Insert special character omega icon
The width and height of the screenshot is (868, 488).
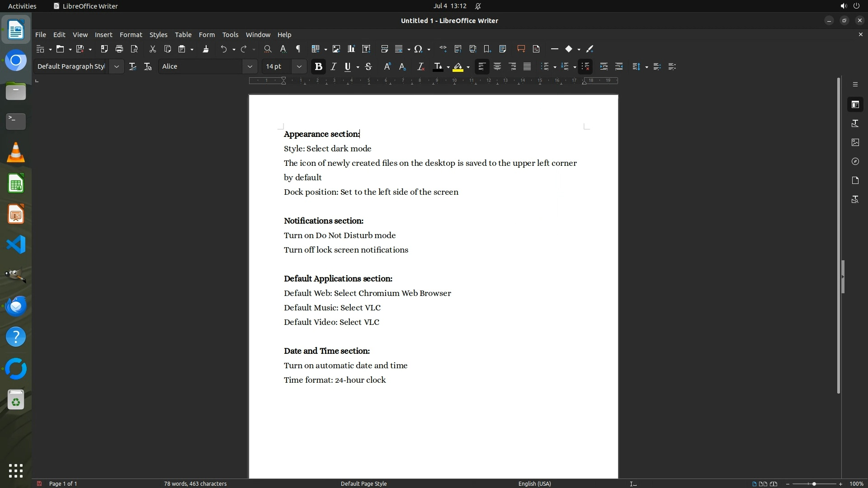click(x=418, y=49)
